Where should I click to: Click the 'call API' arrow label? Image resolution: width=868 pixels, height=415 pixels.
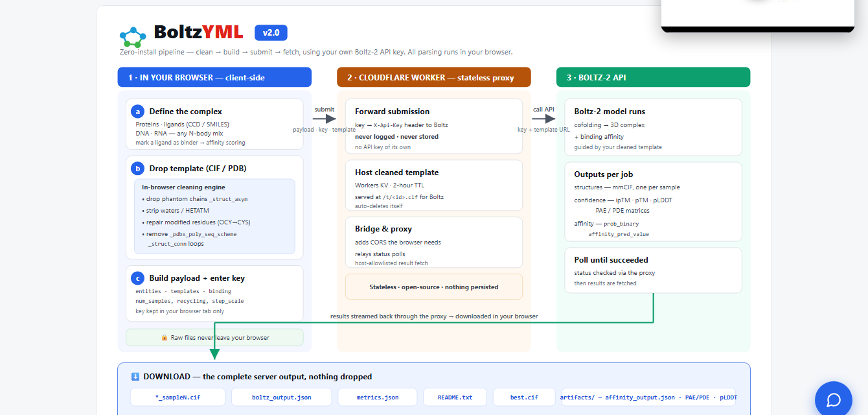pos(543,109)
